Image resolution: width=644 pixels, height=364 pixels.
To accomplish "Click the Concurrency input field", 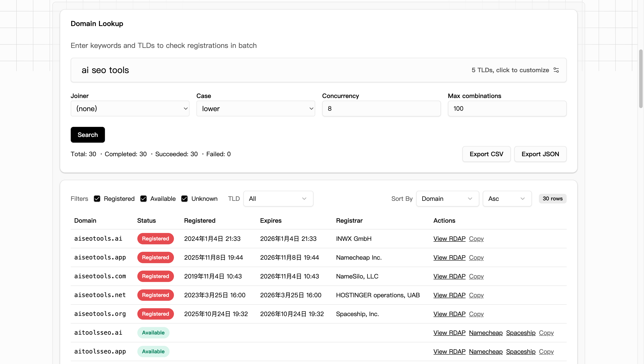I will point(381,108).
